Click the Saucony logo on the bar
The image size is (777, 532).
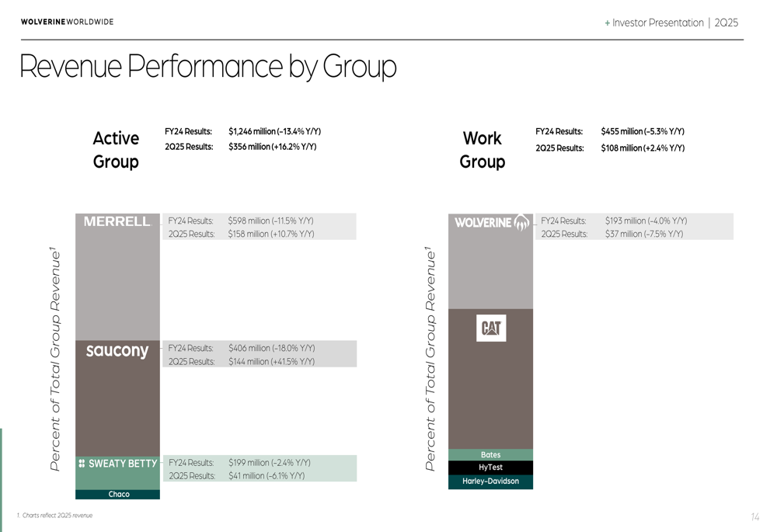pyautogui.click(x=117, y=350)
